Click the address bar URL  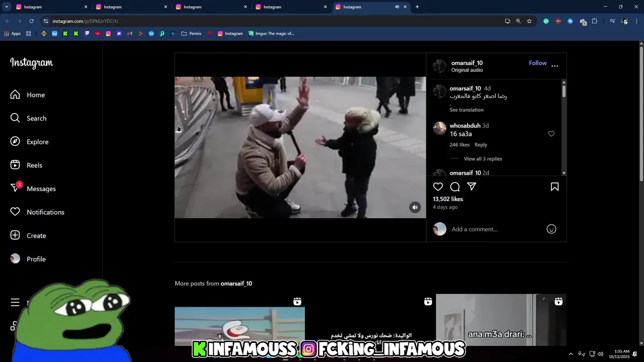point(86,21)
